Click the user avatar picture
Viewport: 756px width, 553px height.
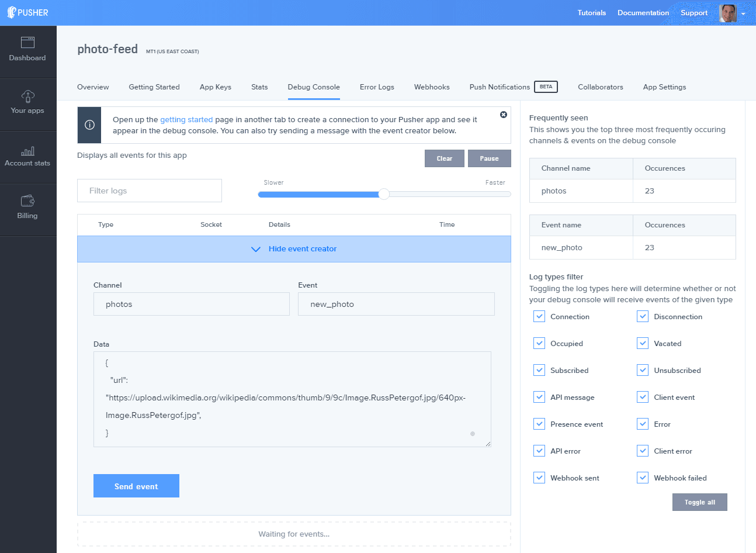[728, 13]
